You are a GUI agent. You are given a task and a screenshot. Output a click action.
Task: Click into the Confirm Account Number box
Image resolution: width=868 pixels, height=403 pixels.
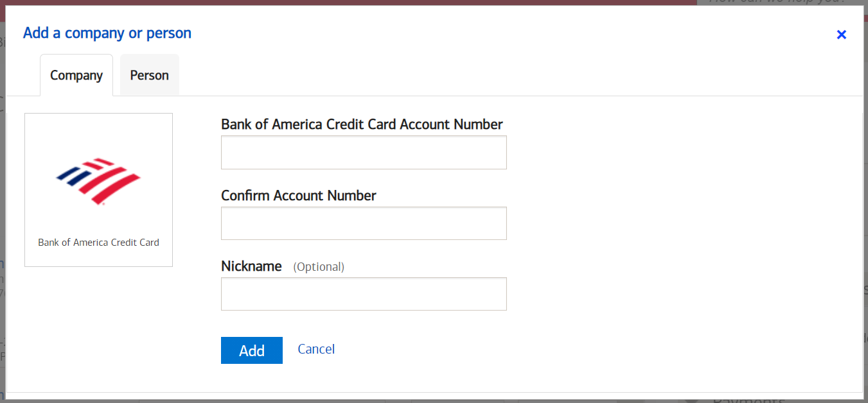[x=364, y=223]
